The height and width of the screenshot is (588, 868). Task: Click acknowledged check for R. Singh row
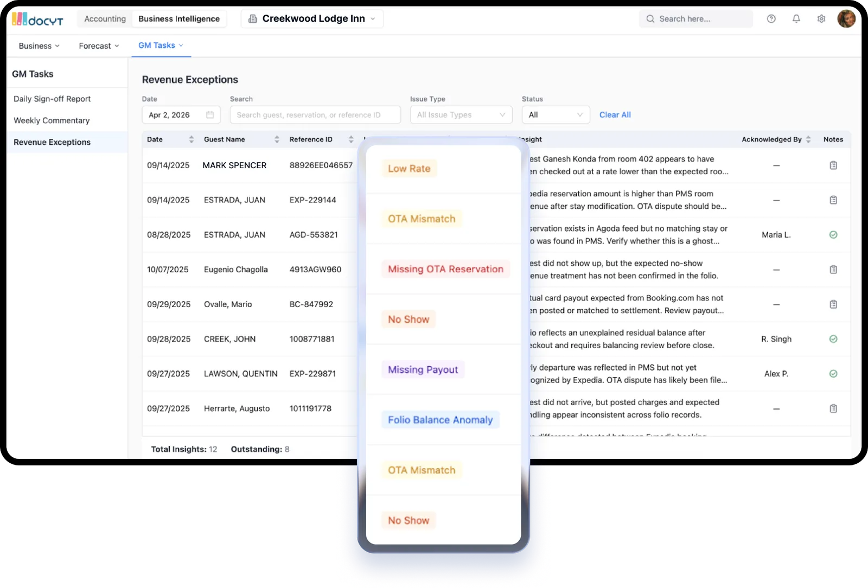[x=833, y=339]
